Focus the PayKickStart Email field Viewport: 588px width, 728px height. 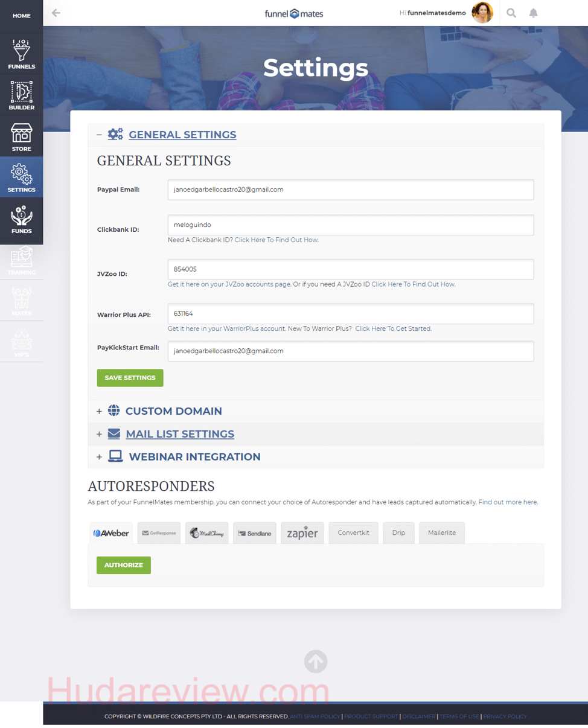coord(351,351)
